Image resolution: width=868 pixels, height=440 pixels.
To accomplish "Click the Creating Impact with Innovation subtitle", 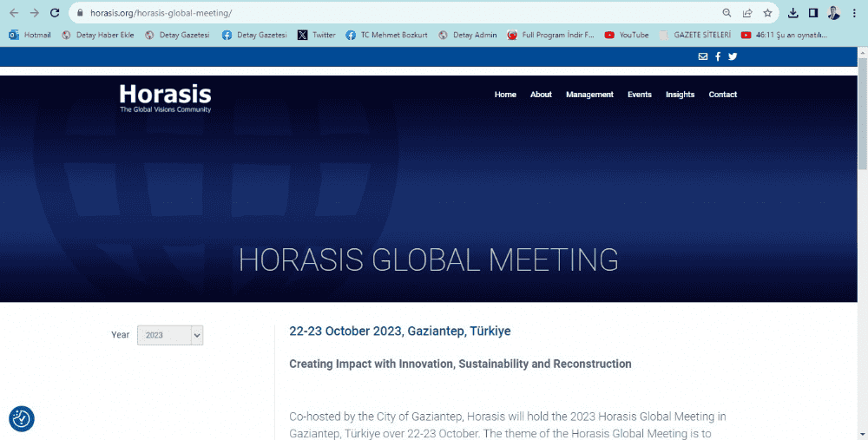I will (x=460, y=364).
